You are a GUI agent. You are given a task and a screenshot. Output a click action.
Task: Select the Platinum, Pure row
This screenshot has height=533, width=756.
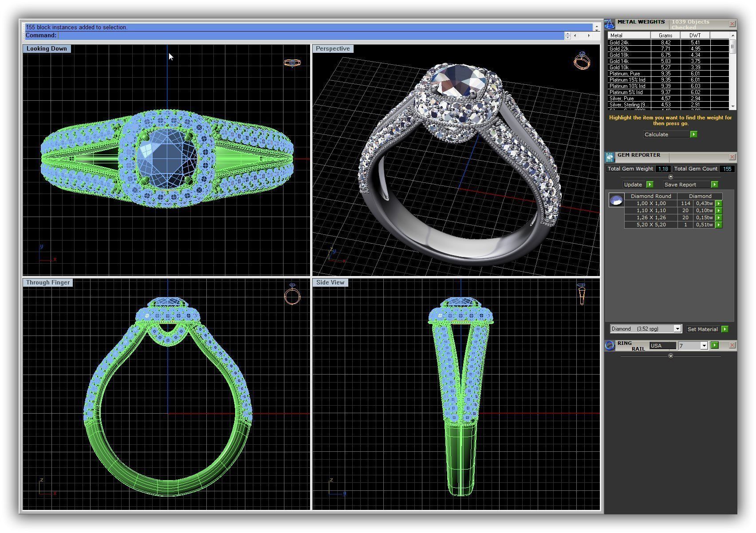[668, 74]
